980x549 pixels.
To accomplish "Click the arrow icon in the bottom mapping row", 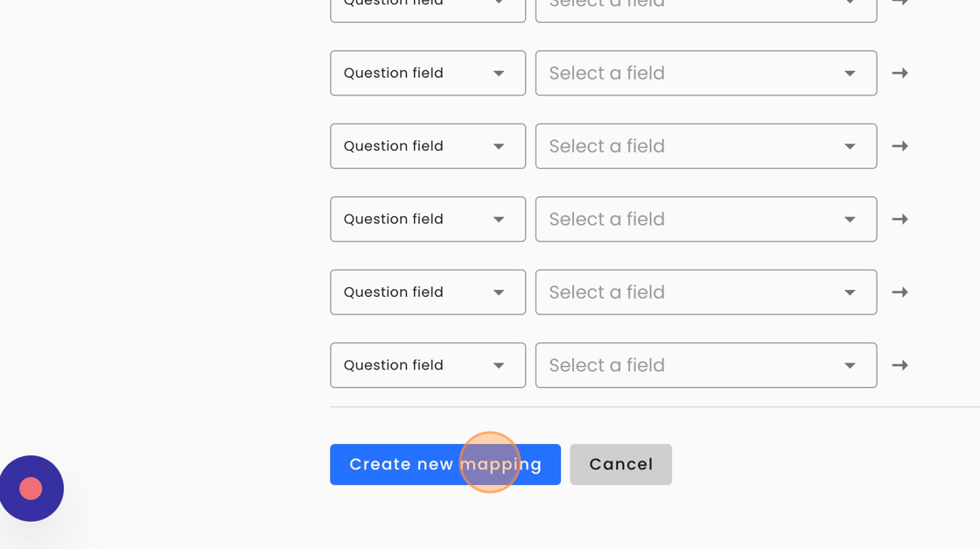I will [x=899, y=365].
